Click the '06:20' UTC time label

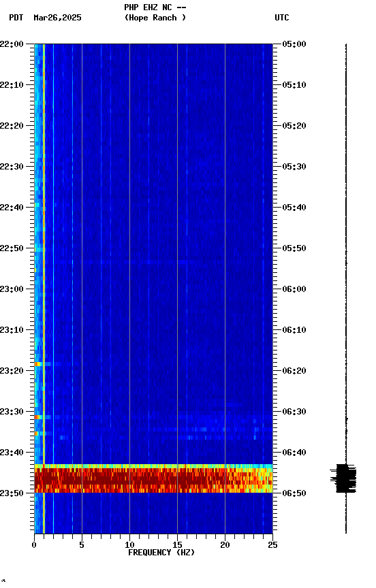pos(294,371)
